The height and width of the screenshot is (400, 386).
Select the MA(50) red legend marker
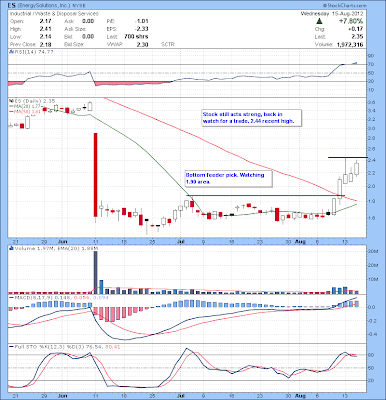tap(11, 112)
